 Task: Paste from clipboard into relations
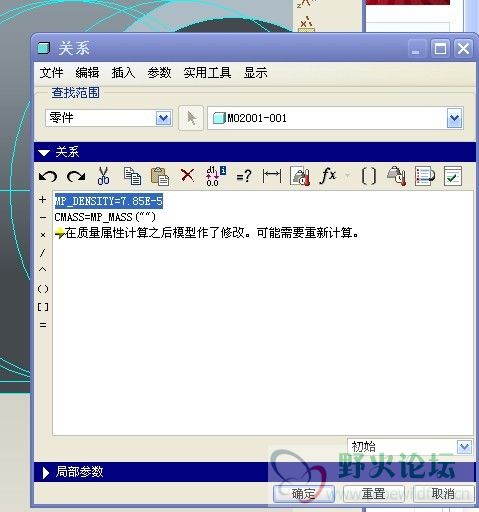[x=160, y=176]
